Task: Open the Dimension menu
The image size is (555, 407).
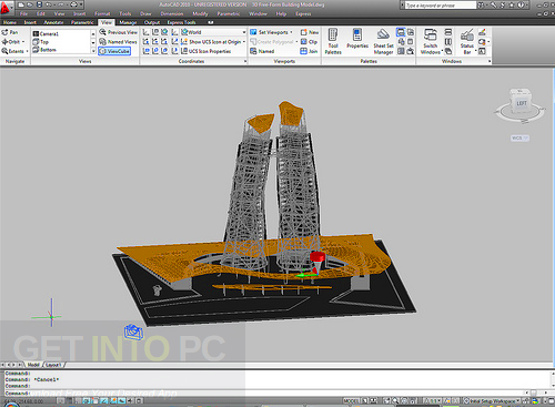Action: tap(172, 14)
